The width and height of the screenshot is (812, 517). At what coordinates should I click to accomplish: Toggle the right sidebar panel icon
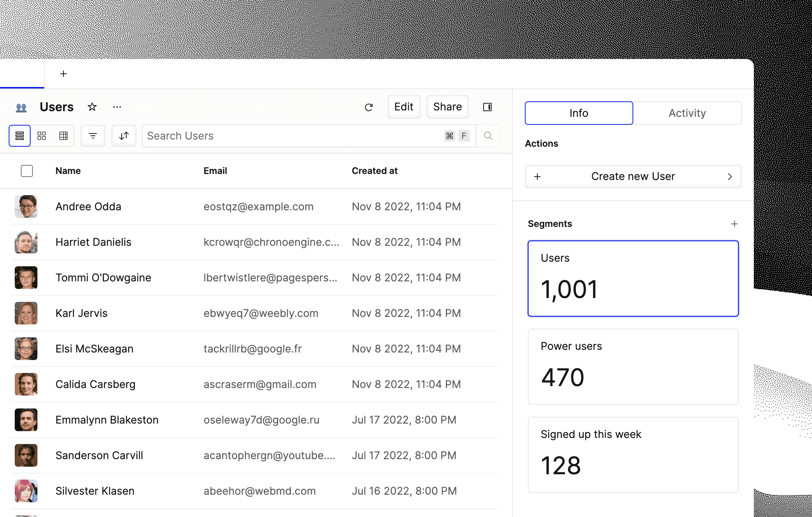[x=487, y=107]
